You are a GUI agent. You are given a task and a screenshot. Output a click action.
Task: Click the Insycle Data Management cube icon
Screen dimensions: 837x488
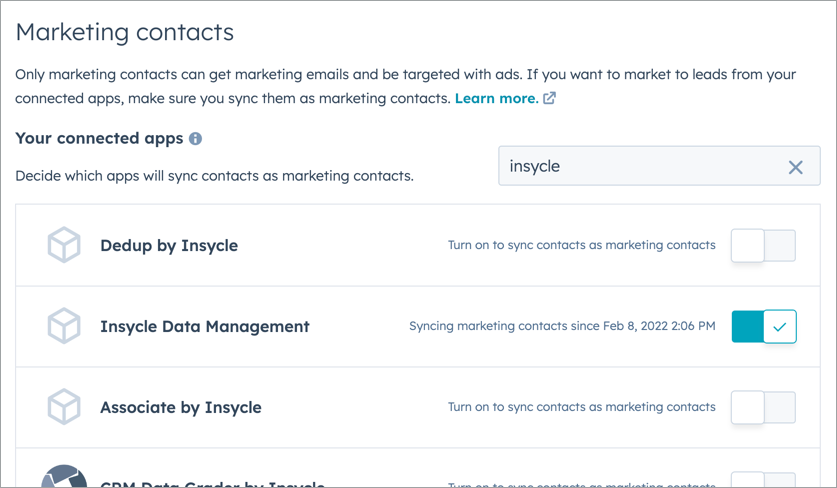point(64,326)
